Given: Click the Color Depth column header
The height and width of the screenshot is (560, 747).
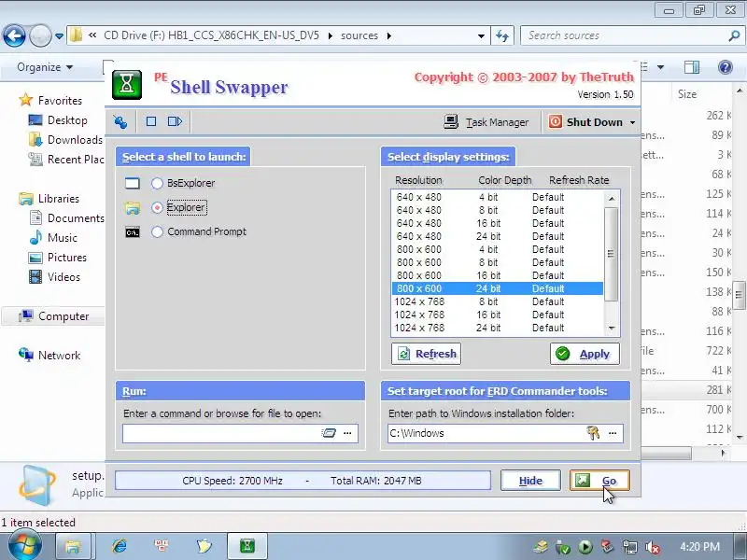Looking at the screenshot, I should (x=504, y=180).
